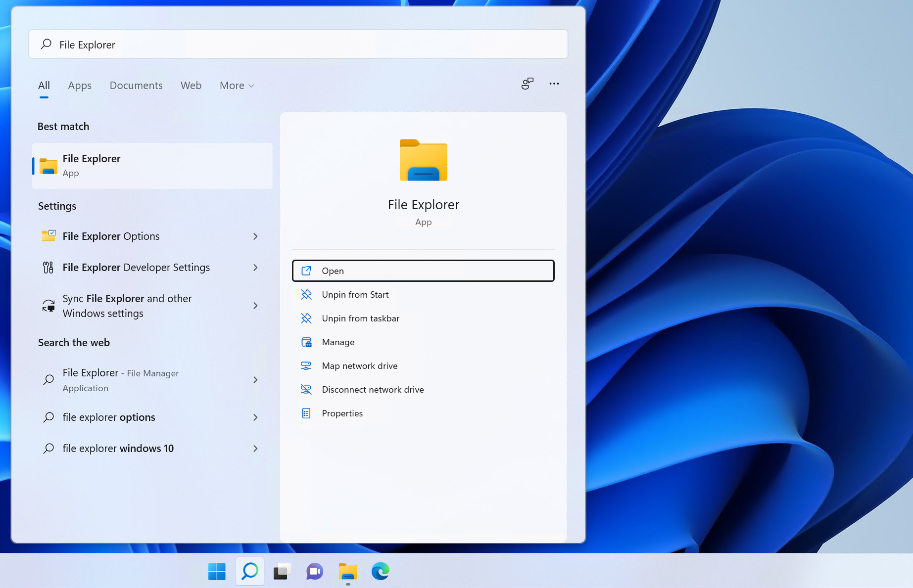Click the Disconnect network drive icon
Viewport: 913px width, 588px height.
307,389
